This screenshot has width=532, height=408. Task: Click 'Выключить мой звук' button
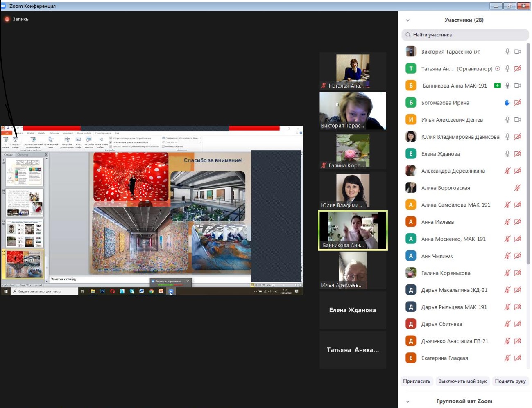click(462, 381)
